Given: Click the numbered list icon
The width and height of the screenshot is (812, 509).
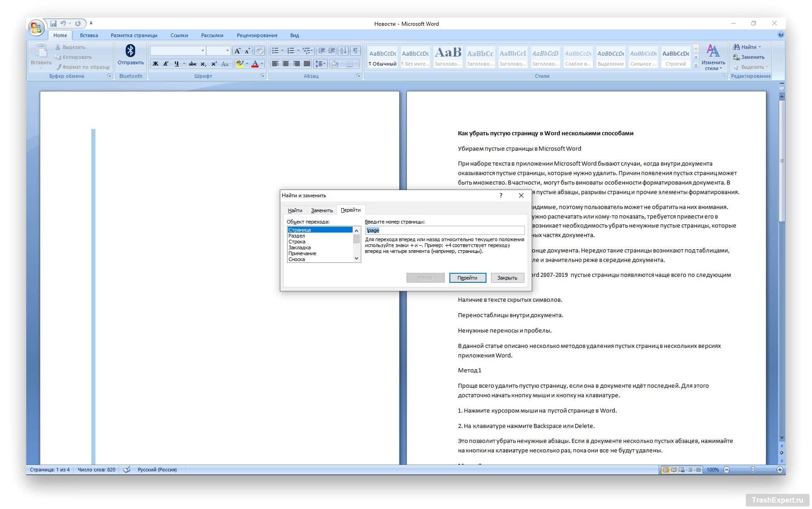Looking at the screenshot, I should (x=291, y=51).
